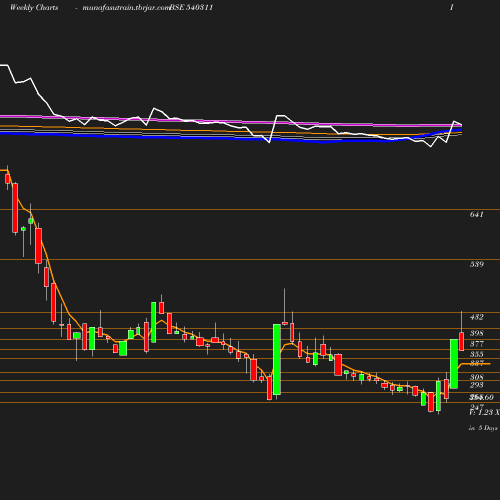The height and width of the screenshot is (500, 500).
Task: Click the '5 Days' caption text
Action: click(x=488, y=428)
